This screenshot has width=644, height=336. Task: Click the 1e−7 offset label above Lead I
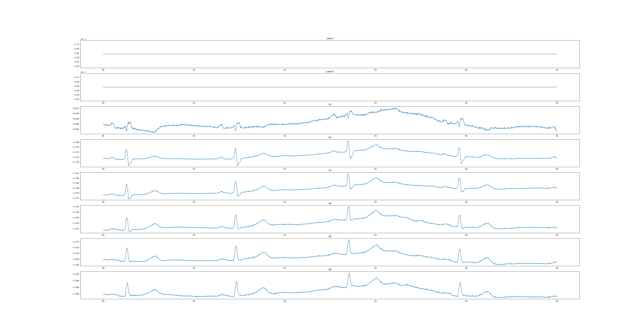pyautogui.click(x=83, y=39)
